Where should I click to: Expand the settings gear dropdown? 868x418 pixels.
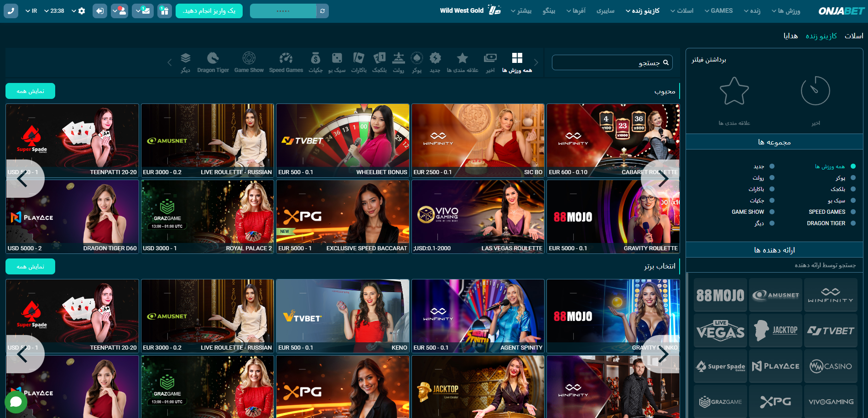(x=78, y=11)
